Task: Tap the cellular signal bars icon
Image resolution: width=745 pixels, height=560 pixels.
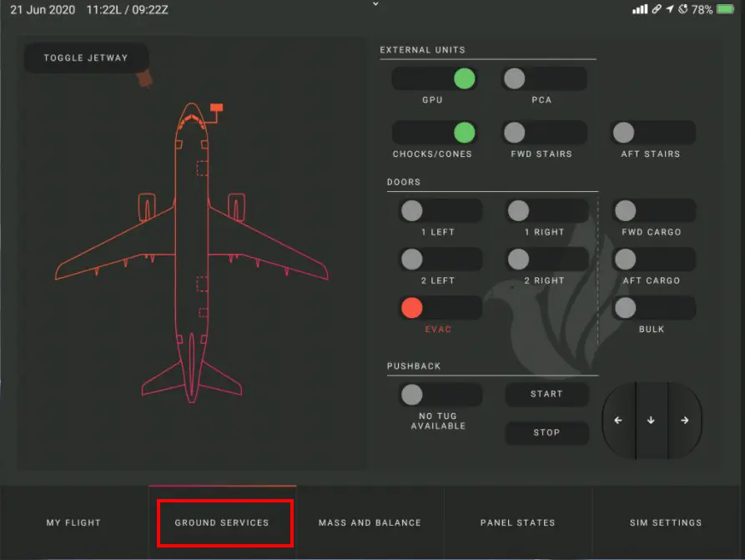Action: coord(640,9)
